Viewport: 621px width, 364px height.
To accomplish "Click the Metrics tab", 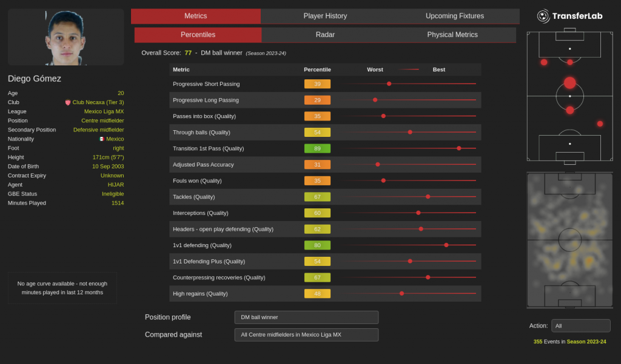I will 195,16.
